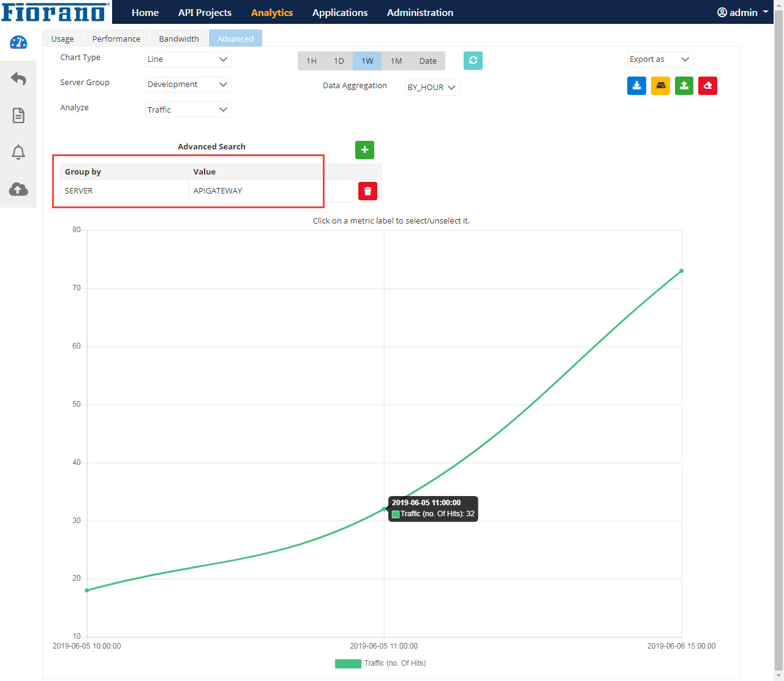Switch to the Bandwidth tab

179,38
